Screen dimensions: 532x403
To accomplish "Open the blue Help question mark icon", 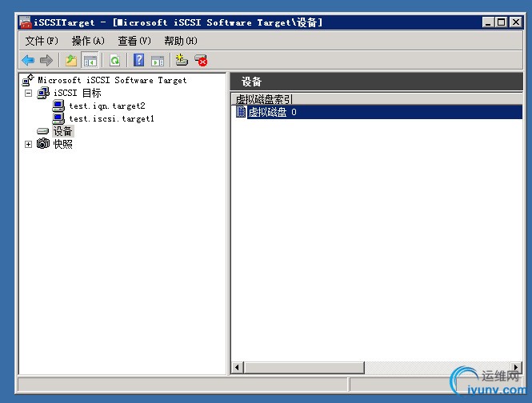I will [x=138, y=61].
